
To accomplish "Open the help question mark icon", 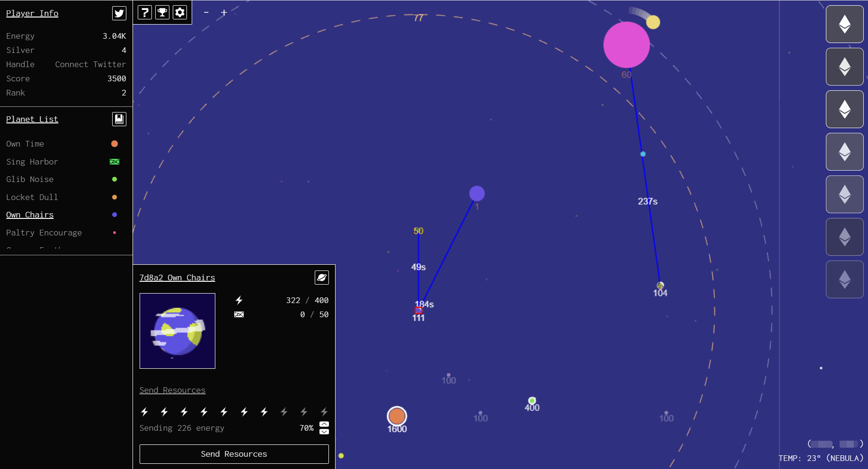I will click(x=145, y=12).
